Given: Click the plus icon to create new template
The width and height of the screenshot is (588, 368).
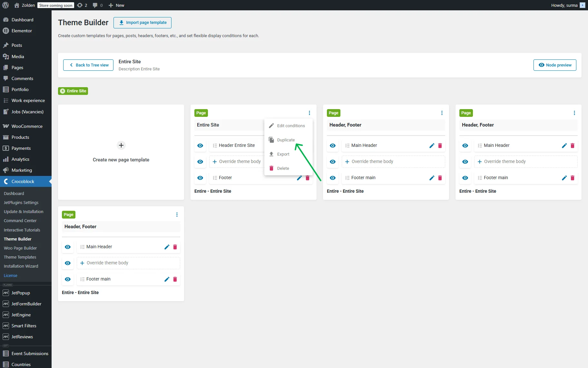Looking at the screenshot, I should (x=121, y=145).
